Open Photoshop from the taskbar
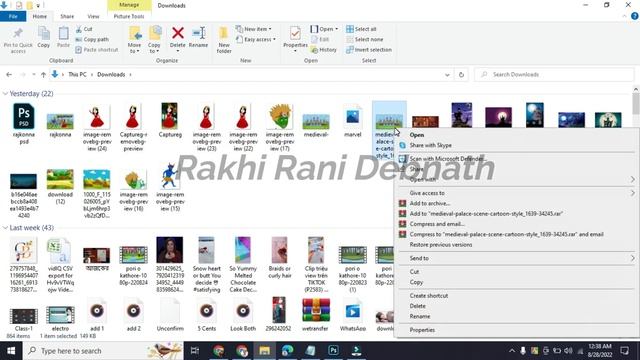 tap(333, 351)
